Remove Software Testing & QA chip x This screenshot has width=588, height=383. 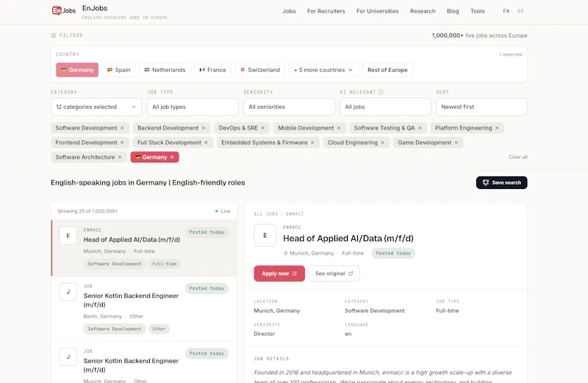(x=420, y=128)
